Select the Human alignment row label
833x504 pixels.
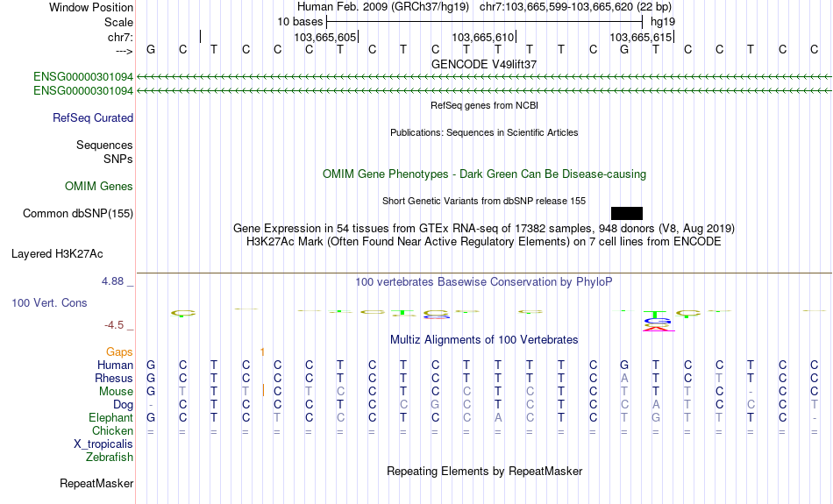(115, 365)
